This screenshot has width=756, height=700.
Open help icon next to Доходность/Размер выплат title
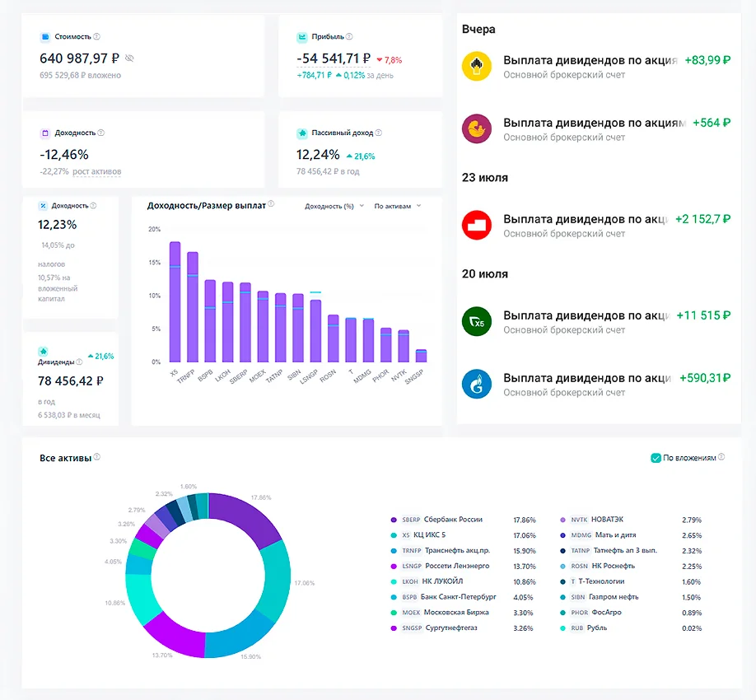pyautogui.click(x=271, y=204)
